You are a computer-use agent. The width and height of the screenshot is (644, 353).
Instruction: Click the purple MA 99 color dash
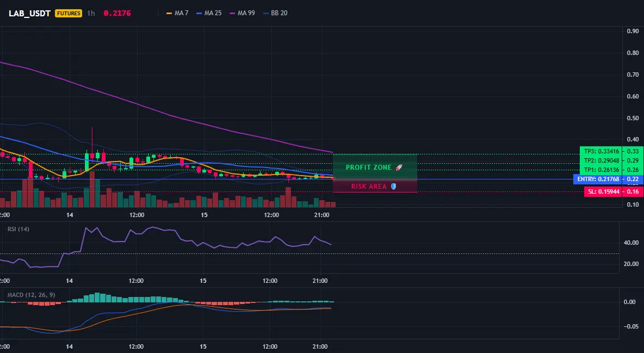click(x=232, y=13)
